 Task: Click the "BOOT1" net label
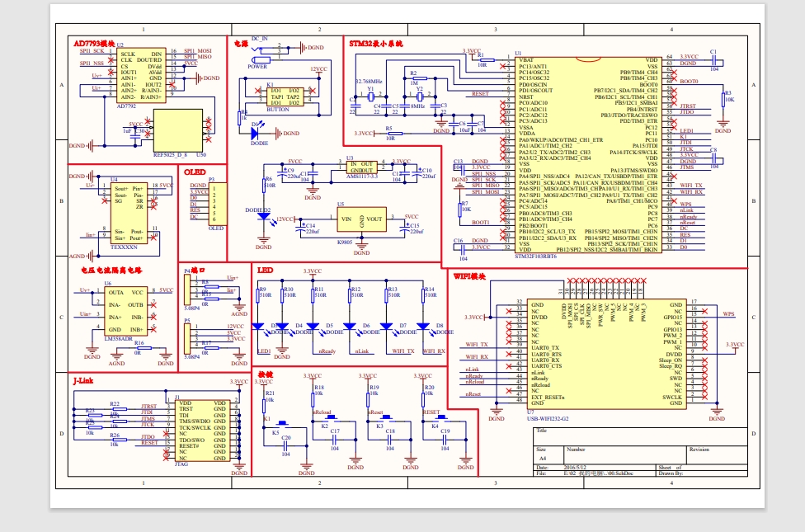click(481, 223)
